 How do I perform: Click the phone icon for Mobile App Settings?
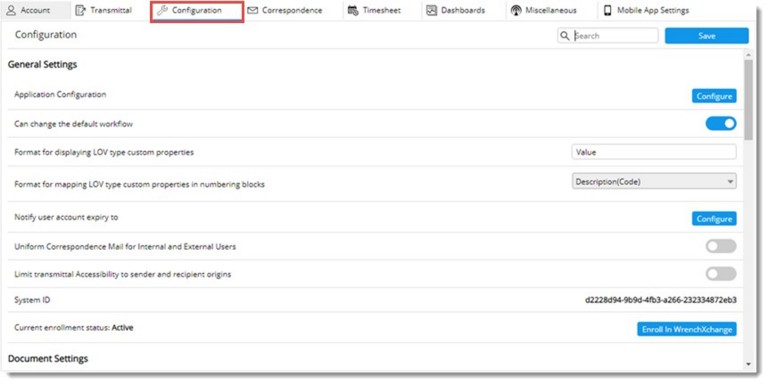tap(608, 10)
